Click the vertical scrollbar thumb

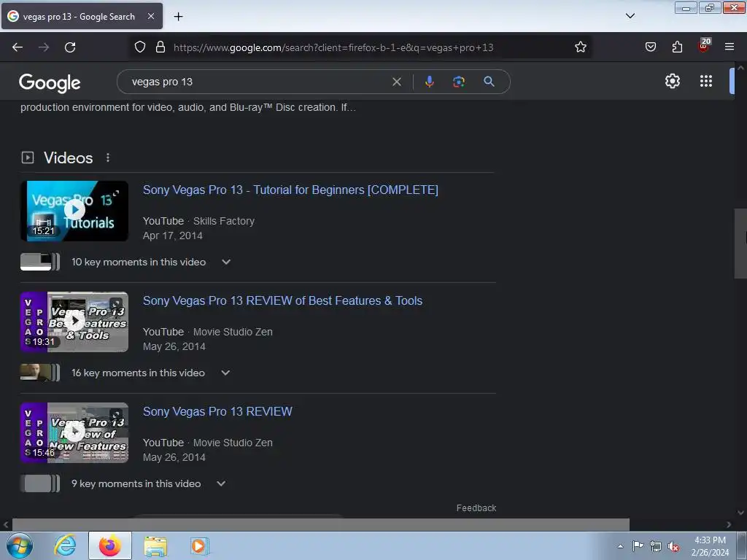tap(740, 243)
